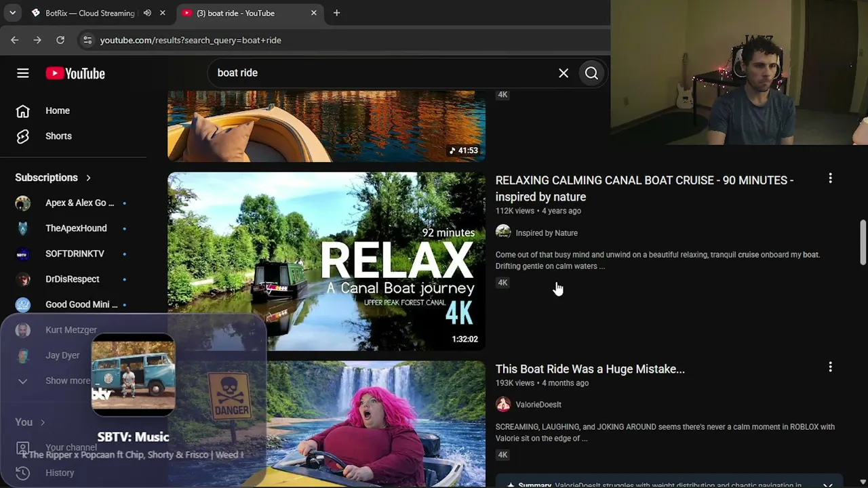
Task: Visit the ValorieDoesIt channel name
Action: click(538, 405)
